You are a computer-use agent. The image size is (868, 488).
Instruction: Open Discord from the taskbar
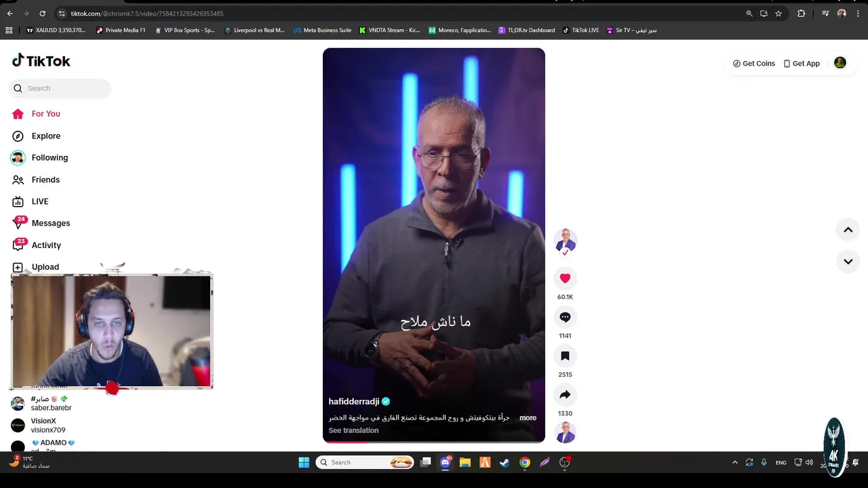coord(446,462)
